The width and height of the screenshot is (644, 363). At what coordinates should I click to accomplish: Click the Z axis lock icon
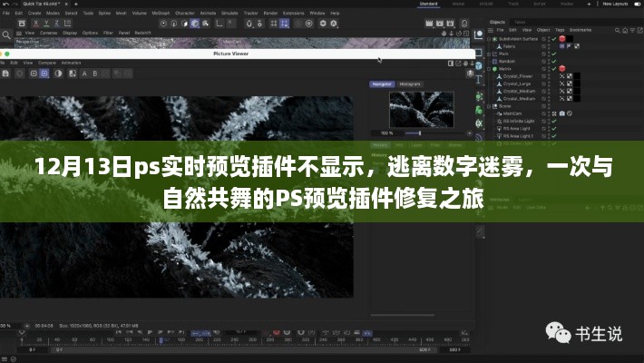(56, 24)
